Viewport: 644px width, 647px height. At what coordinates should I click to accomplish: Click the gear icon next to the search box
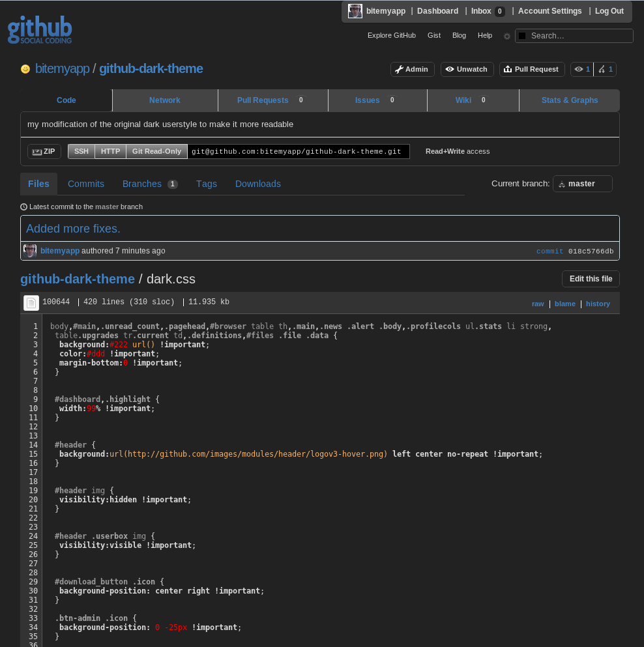(x=506, y=36)
